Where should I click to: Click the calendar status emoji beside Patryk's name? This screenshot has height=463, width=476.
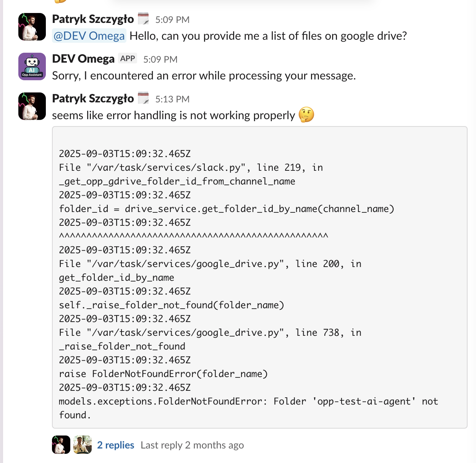(x=143, y=18)
